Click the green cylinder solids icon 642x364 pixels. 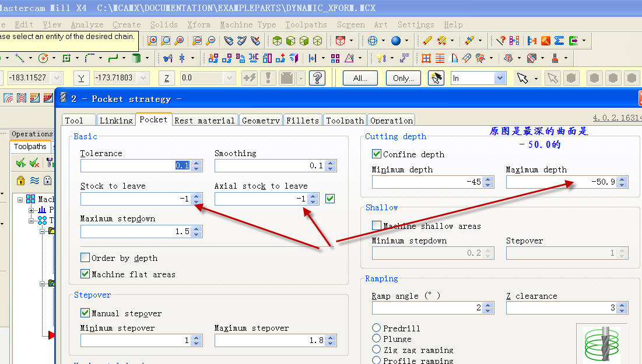pos(136,58)
